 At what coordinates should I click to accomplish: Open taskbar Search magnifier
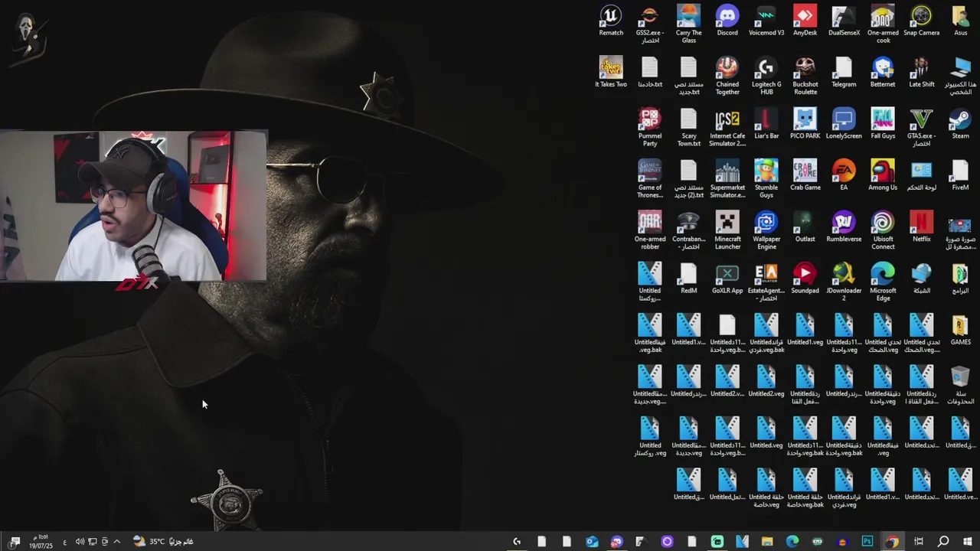coord(943,541)
